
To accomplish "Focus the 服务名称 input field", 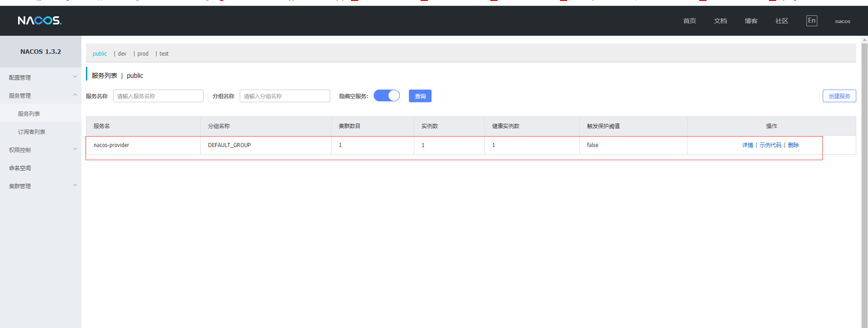I will point(158,96).
